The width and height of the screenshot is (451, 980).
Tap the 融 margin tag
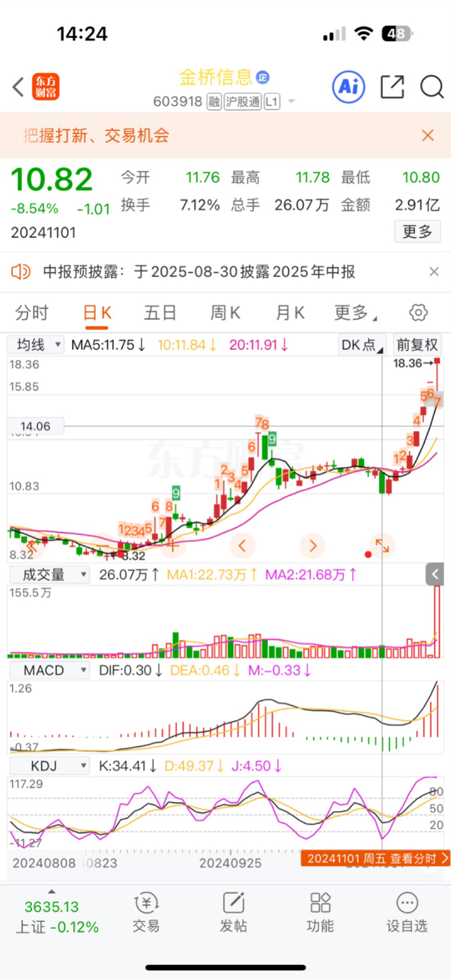click(x=214, y=102)
